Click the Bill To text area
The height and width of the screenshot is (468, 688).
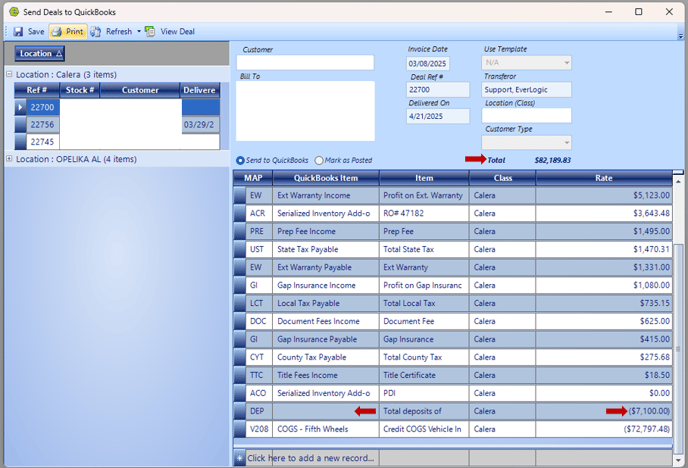[305, 111]
